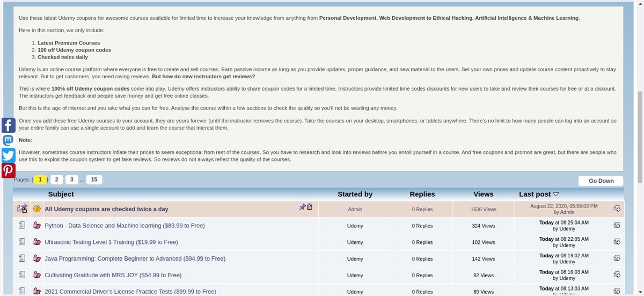Share the page on Mastodon
The image size is (644, 296).
click(x=8, y=140)
